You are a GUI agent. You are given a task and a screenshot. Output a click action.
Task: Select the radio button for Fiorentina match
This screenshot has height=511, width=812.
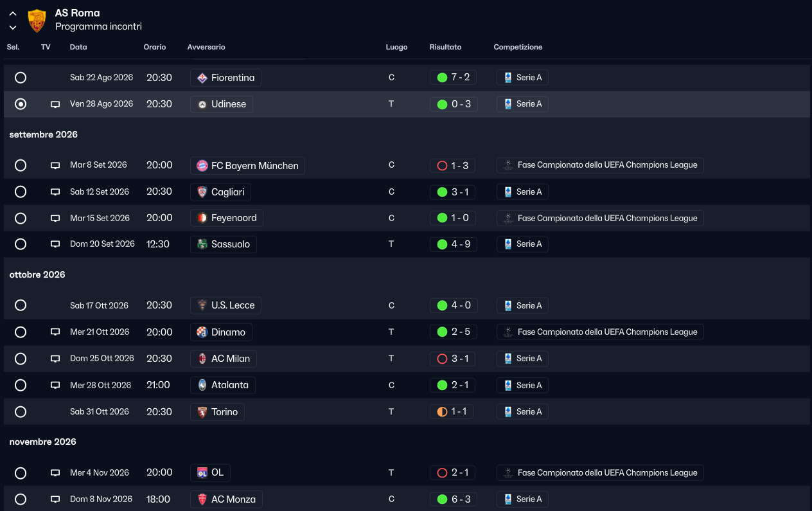click(21, 77)
